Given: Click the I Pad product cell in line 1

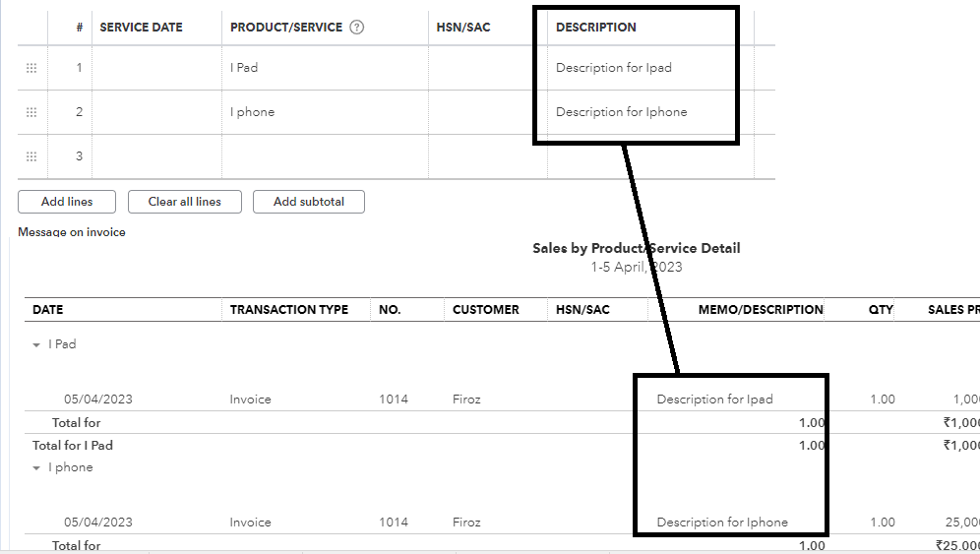Looking at the screenshot, I should point(325,68).
